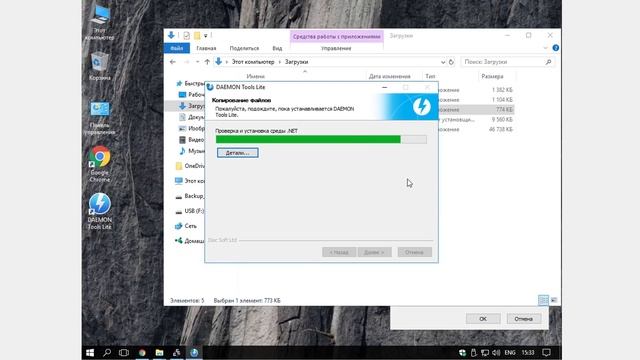The height and width of the screenshot is (360, 640).
Task: Expand the address bar history dropdown
Action: [443, 62]
